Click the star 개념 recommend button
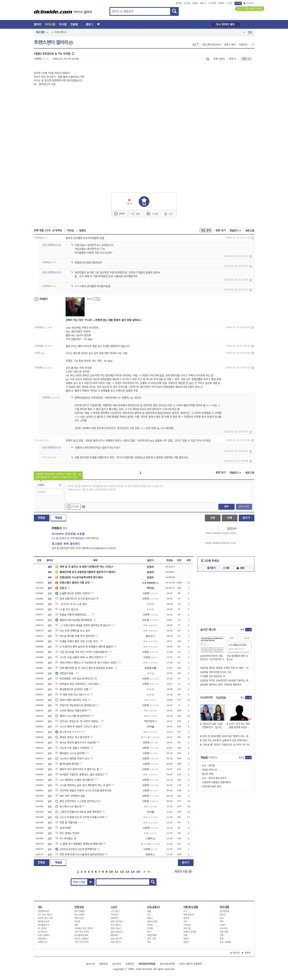288x980 pixels. (x=144, y=201)
